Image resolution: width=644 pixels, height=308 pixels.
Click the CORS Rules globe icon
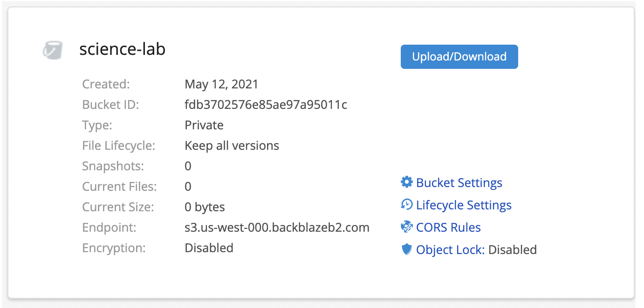407,227
